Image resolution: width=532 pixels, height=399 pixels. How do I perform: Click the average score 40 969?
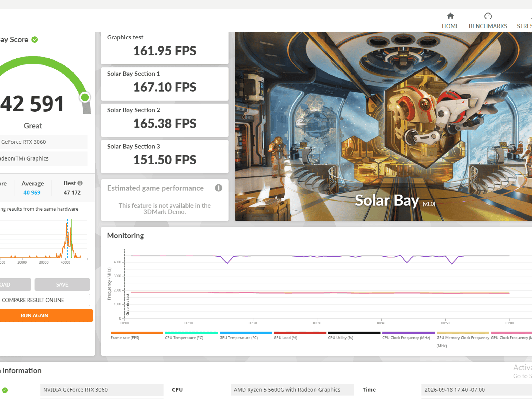coord(32,192)
